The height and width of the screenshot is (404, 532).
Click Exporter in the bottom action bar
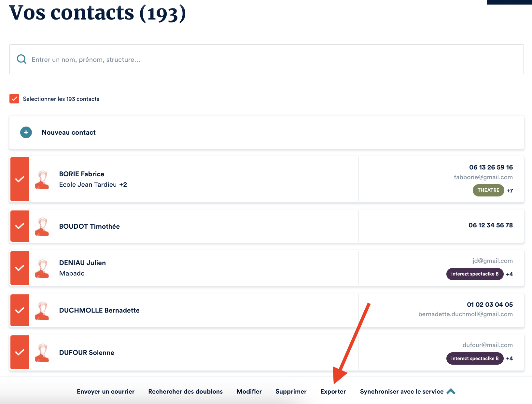(x=333, y=391)
